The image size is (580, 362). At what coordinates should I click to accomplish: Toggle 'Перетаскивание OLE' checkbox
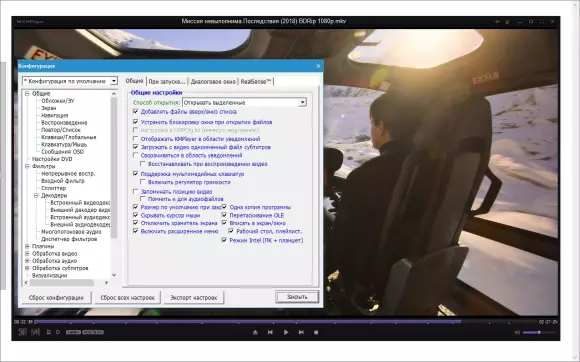click(x=224, y=215)
